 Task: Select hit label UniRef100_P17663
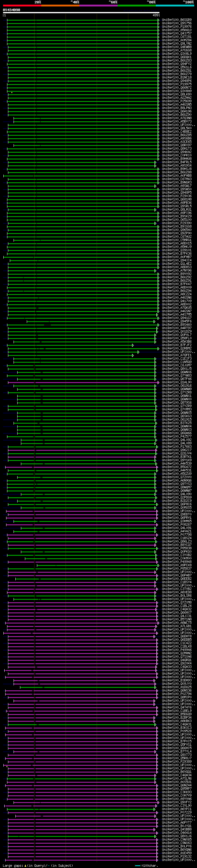pyautogui.click(x=177, y=447)
